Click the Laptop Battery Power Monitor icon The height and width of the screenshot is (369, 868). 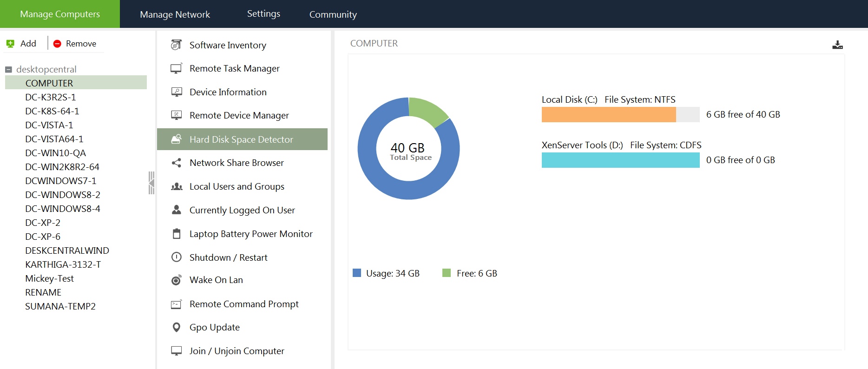click(x=177, y=234)
